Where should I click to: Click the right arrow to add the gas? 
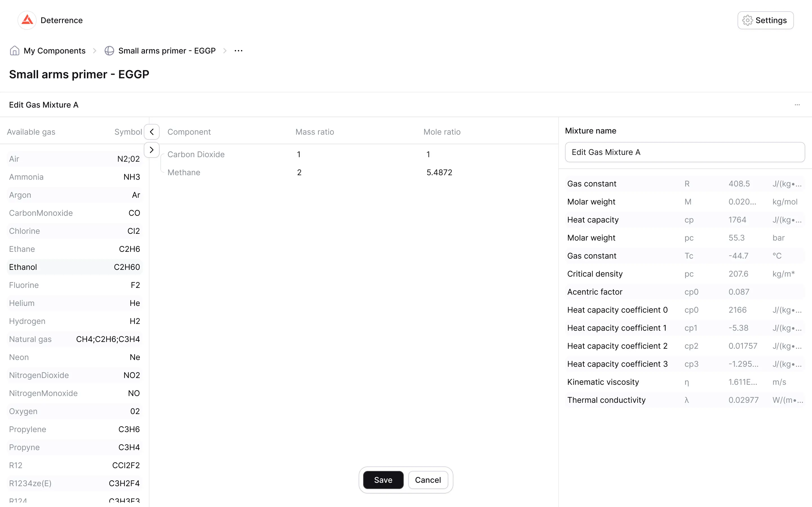[152, 150]
